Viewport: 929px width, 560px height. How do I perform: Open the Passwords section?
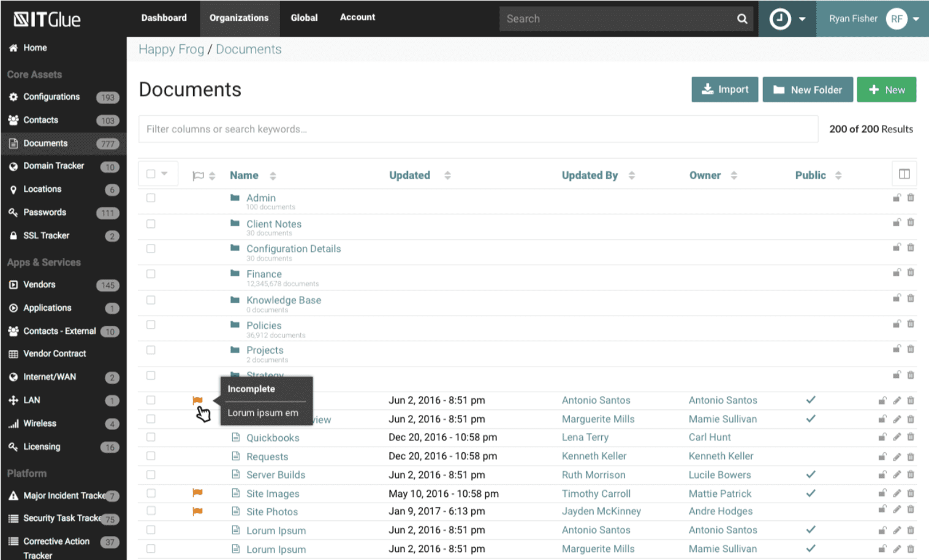45,212
